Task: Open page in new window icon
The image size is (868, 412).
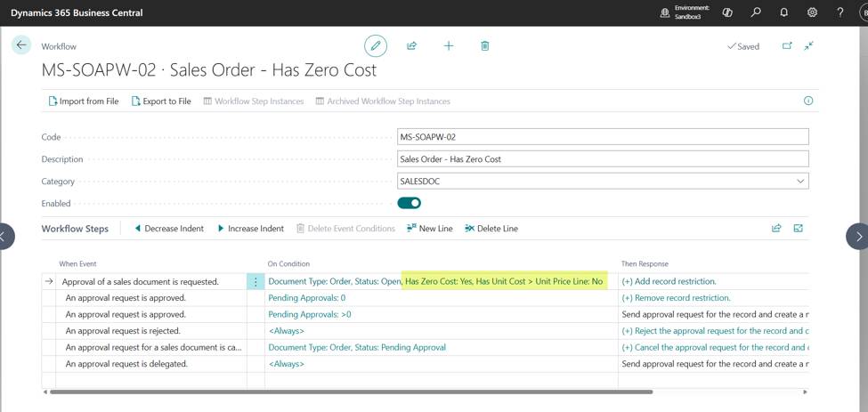Action: pyautogui.click(x=787, y=46)
